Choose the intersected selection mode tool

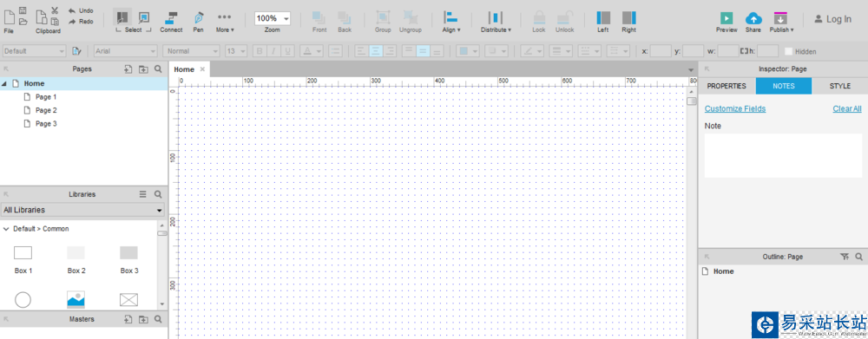pyautogui.click(x=123, y=17)
